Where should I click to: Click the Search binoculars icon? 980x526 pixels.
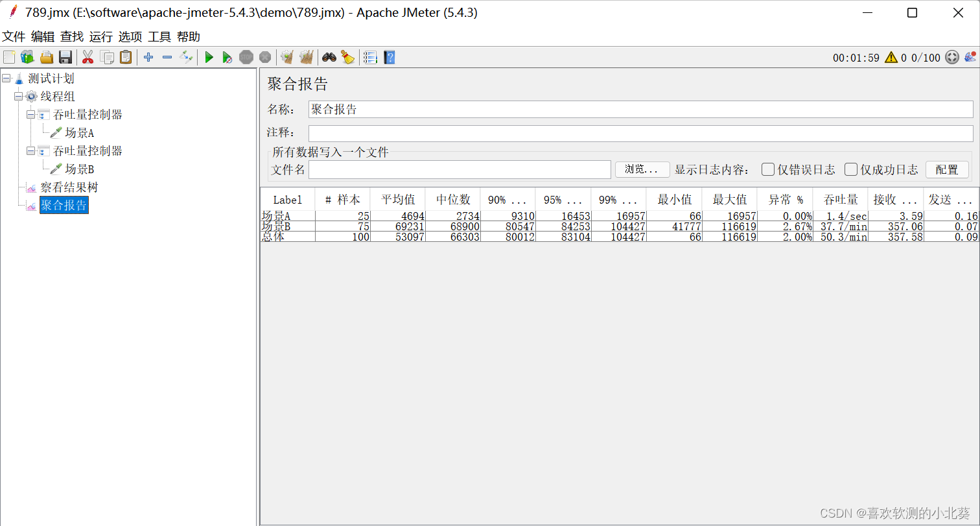click(x=329, y=57)
